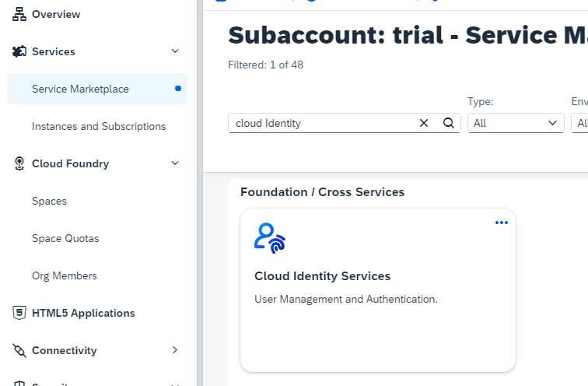Open the Space Quotas page

coord(65,238)
